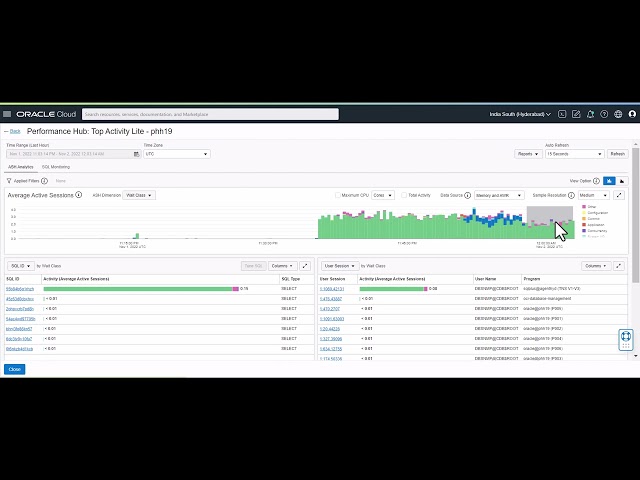This screenshot has height=480, width=640.
Task: Click the Concurrency legend purple swatch
Action: 584,231
